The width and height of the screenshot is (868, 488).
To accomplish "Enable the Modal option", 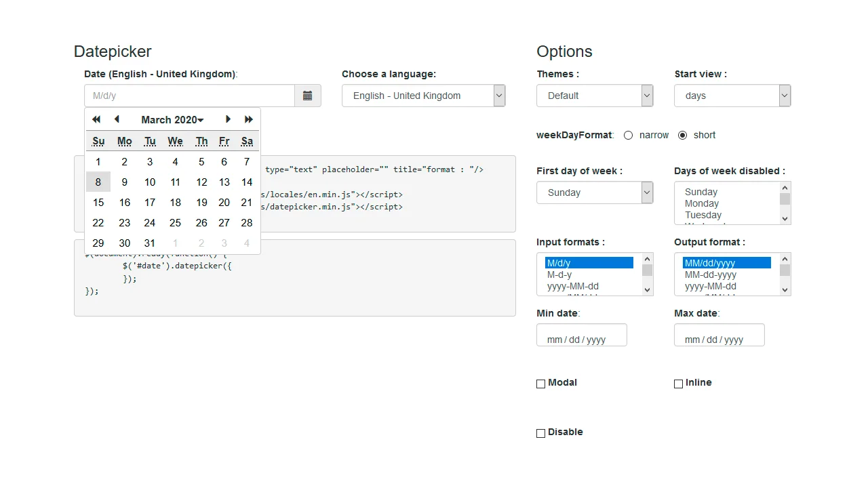I will click(540, 384).
